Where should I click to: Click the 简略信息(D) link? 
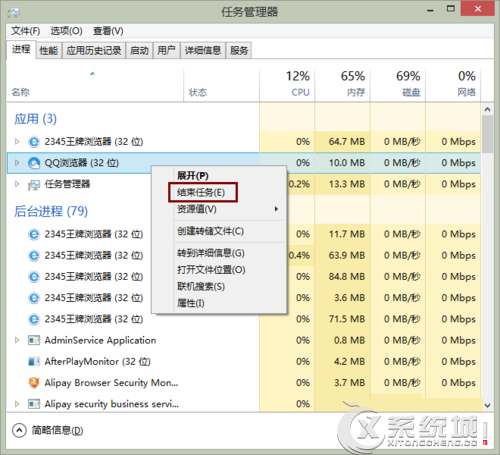point(57,430)
